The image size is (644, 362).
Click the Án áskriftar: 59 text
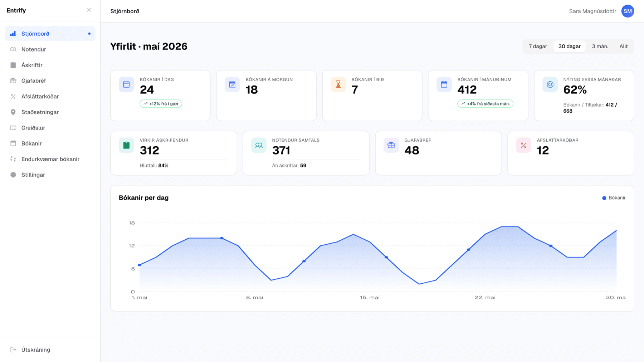coord(289,166)
